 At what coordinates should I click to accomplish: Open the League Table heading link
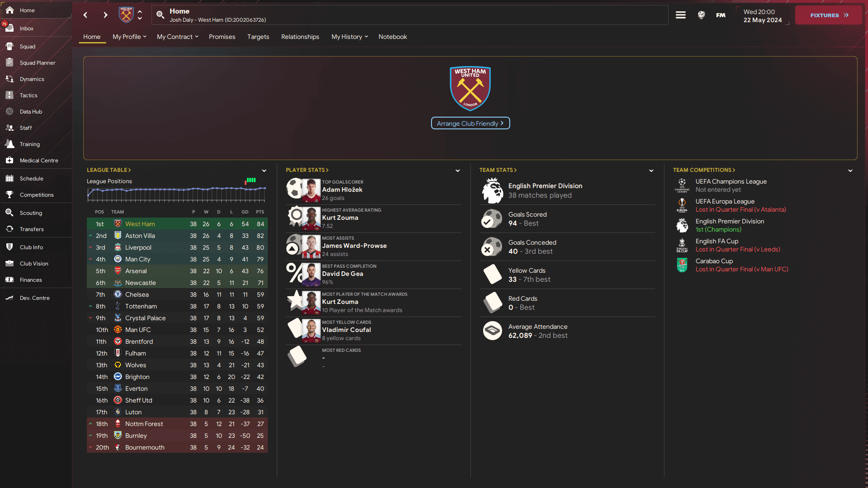click(109, 170)
